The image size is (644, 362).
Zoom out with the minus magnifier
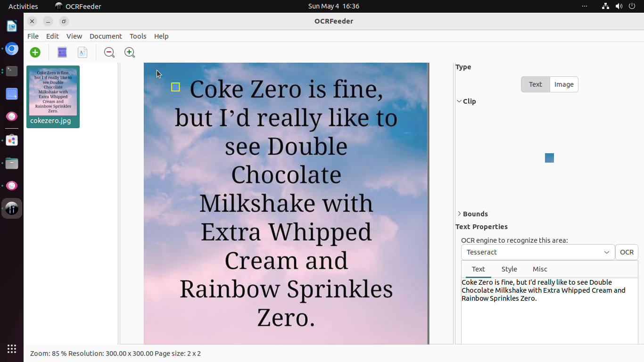109,52
